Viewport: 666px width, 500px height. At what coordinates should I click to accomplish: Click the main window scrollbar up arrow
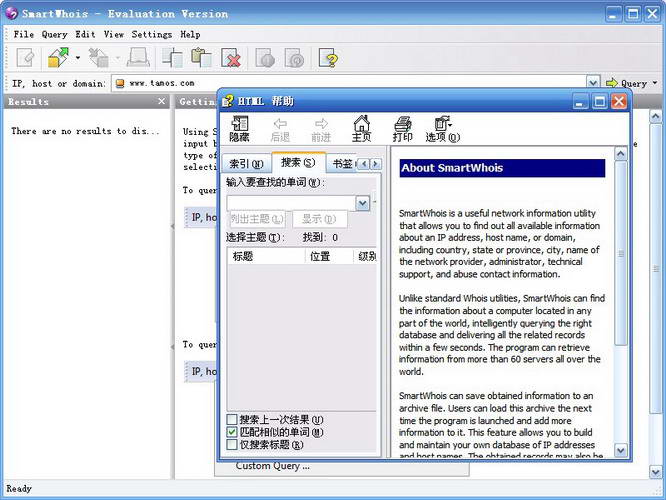click(x=655, y=116)
